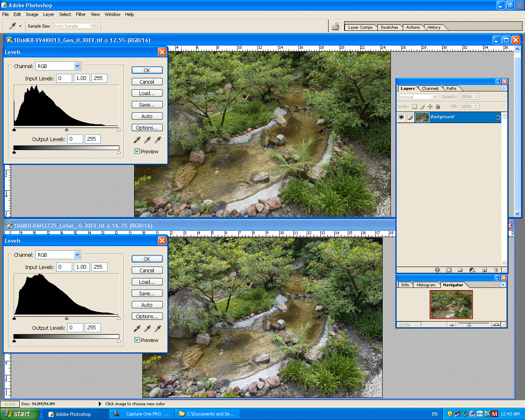Click brush link box on Background layer
Image resolution: width=525 pixels, height=420 pixels.
pyautogui.click(x=410, y=117)
